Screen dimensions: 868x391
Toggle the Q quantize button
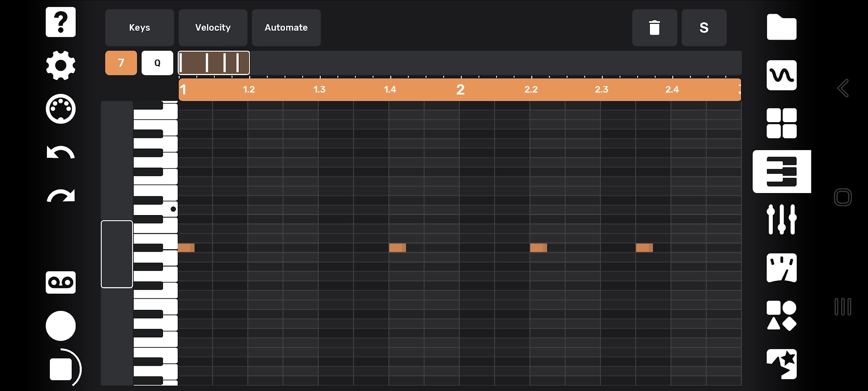tap(157, 63)
